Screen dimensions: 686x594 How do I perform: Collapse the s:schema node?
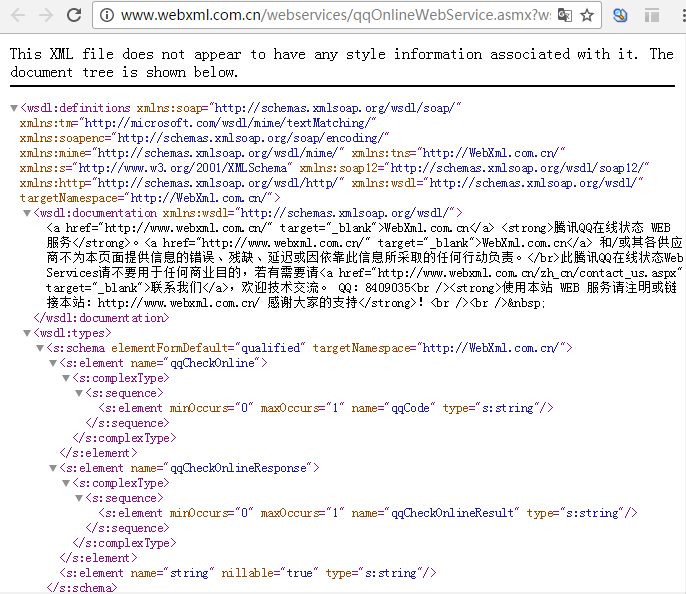click(x=40, y=348)
